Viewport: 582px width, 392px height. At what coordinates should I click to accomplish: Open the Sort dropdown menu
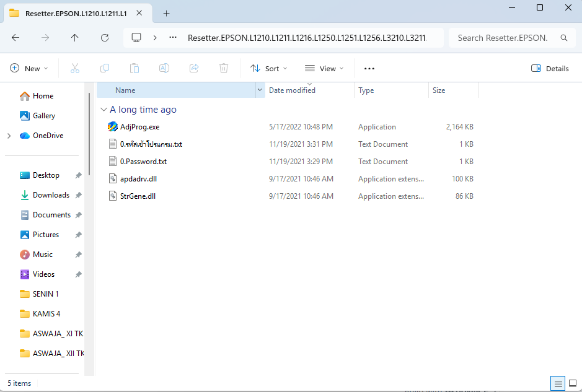(269, 69)
